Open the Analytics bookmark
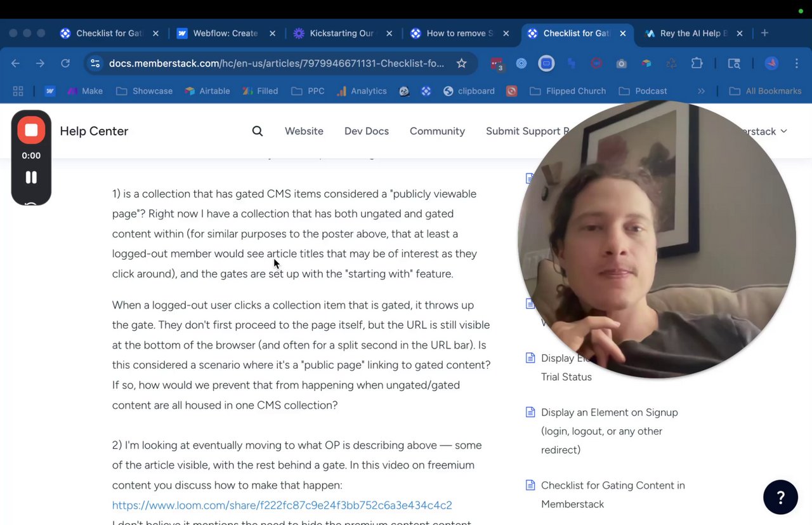This screenshot has height=525, width=812. pos(362,91)
